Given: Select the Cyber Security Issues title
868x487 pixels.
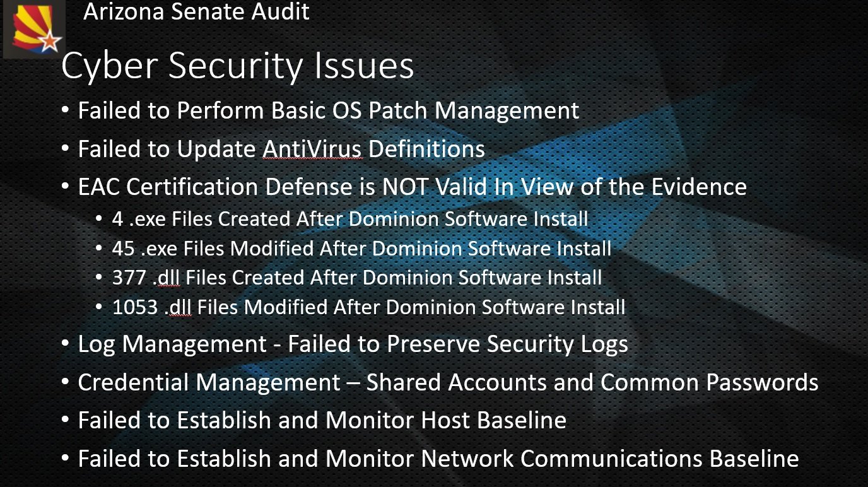Looking at the screenshot, I should 237,66.
